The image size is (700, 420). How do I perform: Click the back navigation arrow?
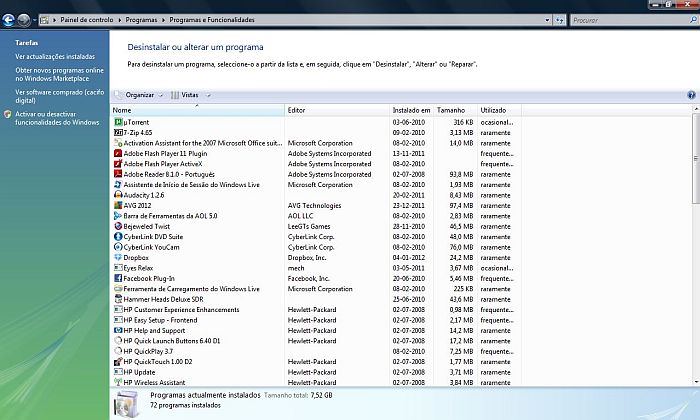[x=9, y=19]
